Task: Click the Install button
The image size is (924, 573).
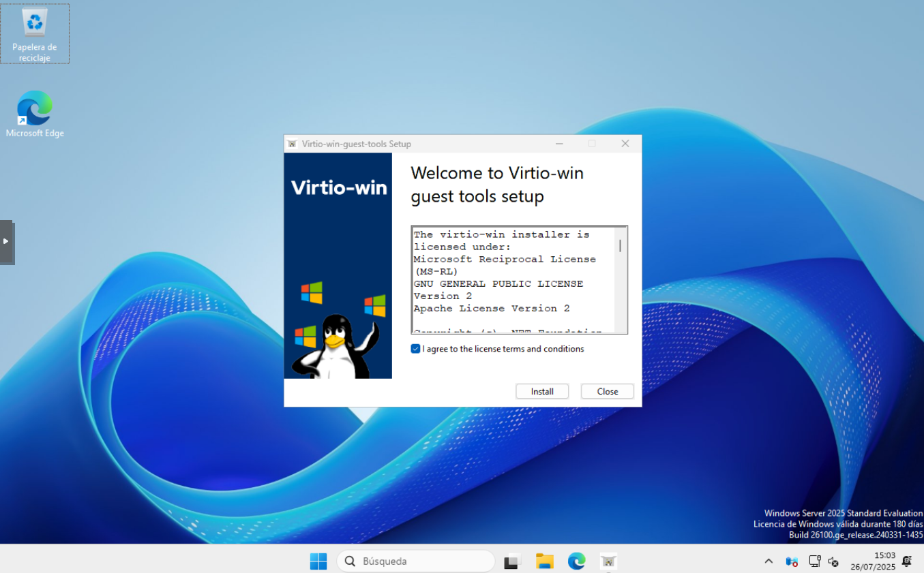Action: click(542, 392)
